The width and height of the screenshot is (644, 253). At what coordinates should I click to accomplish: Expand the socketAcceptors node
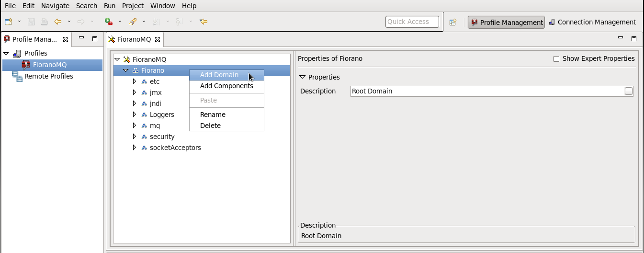[x=135, y=148]
